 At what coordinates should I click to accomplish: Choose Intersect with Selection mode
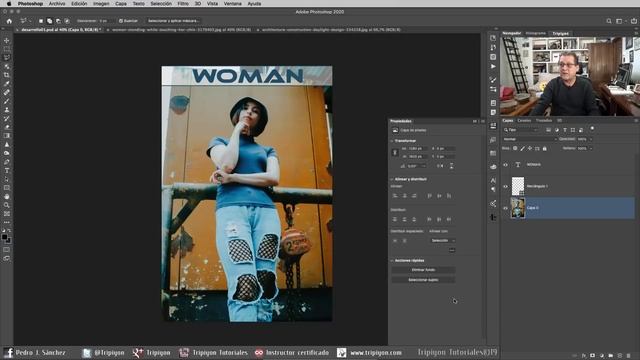(67, 21)
